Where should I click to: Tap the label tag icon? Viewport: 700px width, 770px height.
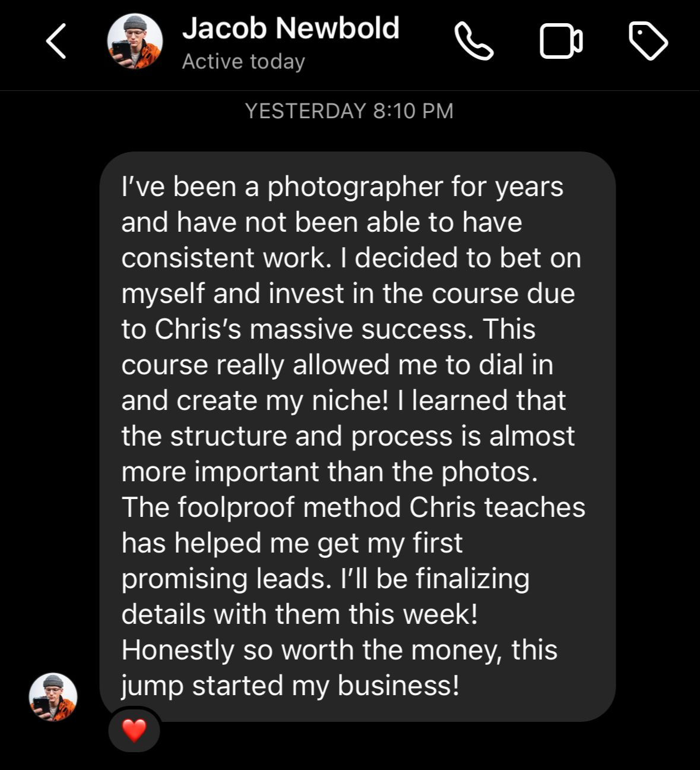point(648,41)
